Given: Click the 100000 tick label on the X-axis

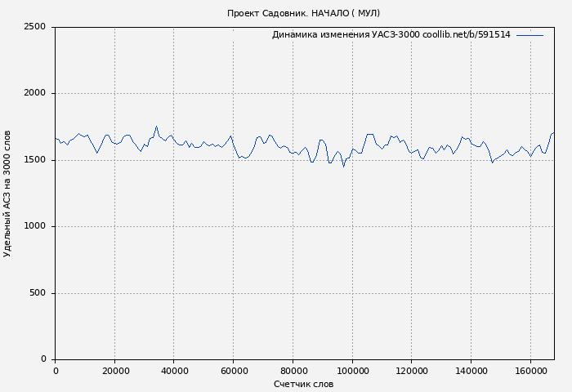Looking at the screenshot, I should pyautogui.click(x=352, y=371).
